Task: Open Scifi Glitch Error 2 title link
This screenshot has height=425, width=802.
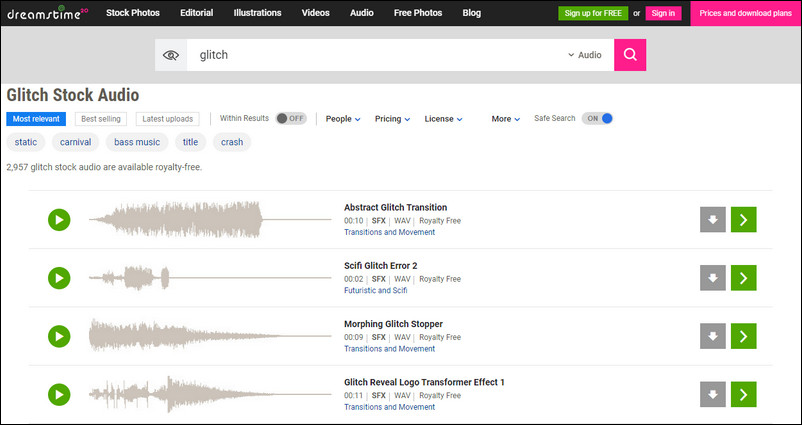Action: coord(381,266)
